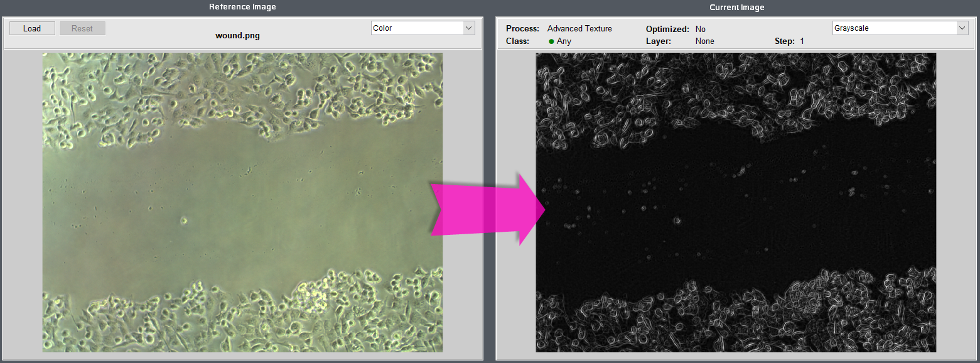Click the Optimized value 'No'
This screenshot has width=980, height=363.
point(700,30)
